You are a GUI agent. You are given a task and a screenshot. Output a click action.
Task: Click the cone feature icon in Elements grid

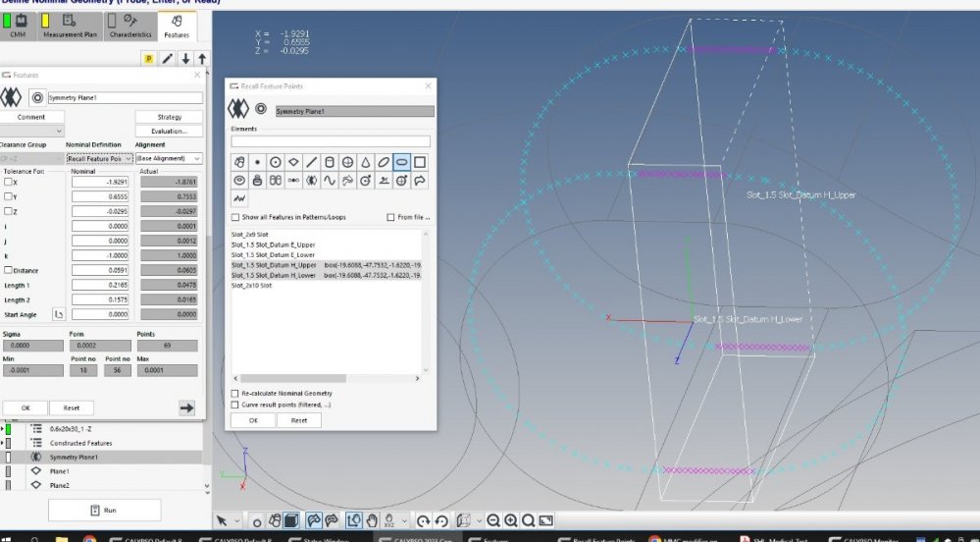click(x=365, y=162)
